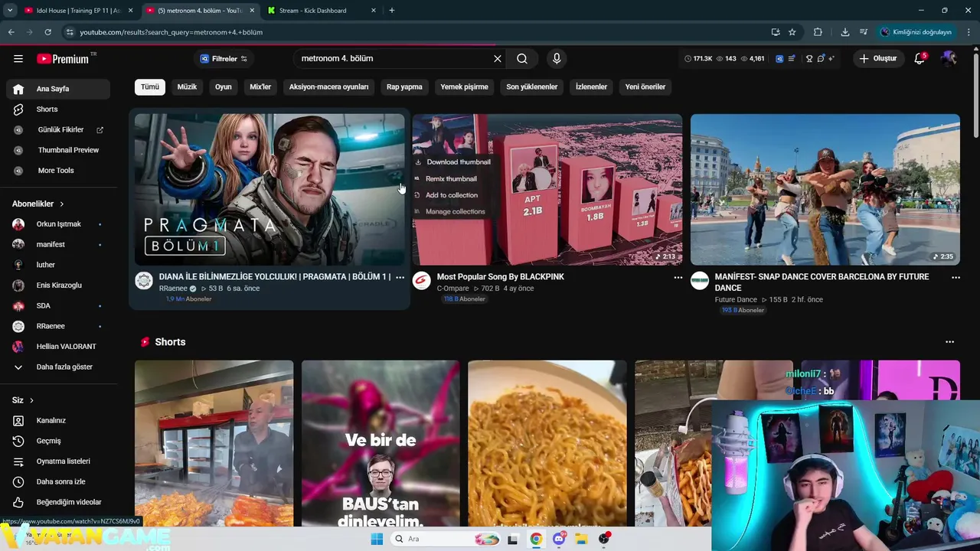Expand Daha fazla göster subscriptions
This screenshot has height=551, width=980.
point(58,367)
